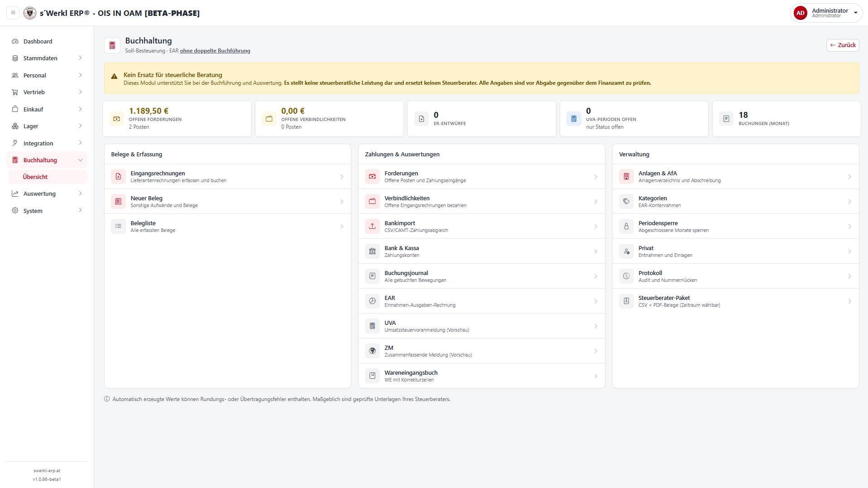Expand the Lager sidebar chevron
Viewport: 868px width, 488px height.
click(80, 126)
